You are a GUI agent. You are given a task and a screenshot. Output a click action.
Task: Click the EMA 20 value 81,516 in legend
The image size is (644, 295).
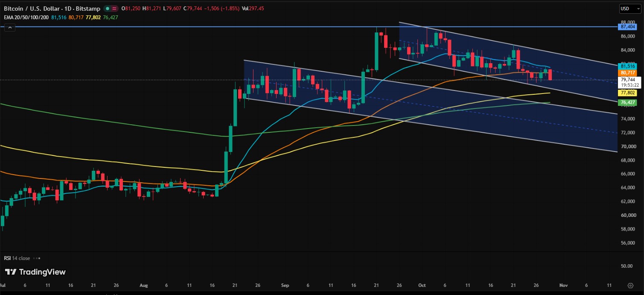(x=59, y=17)
